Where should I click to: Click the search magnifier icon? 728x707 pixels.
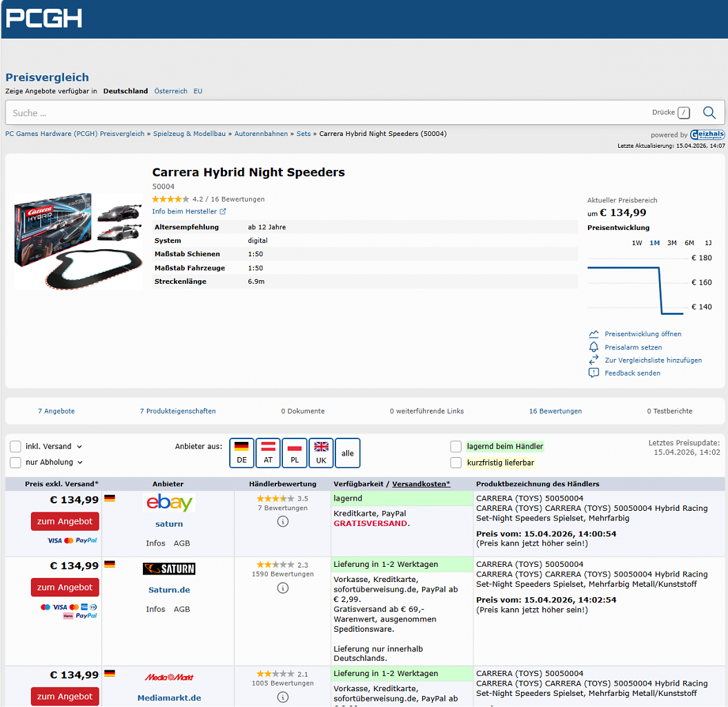click(x=709, y=113)
